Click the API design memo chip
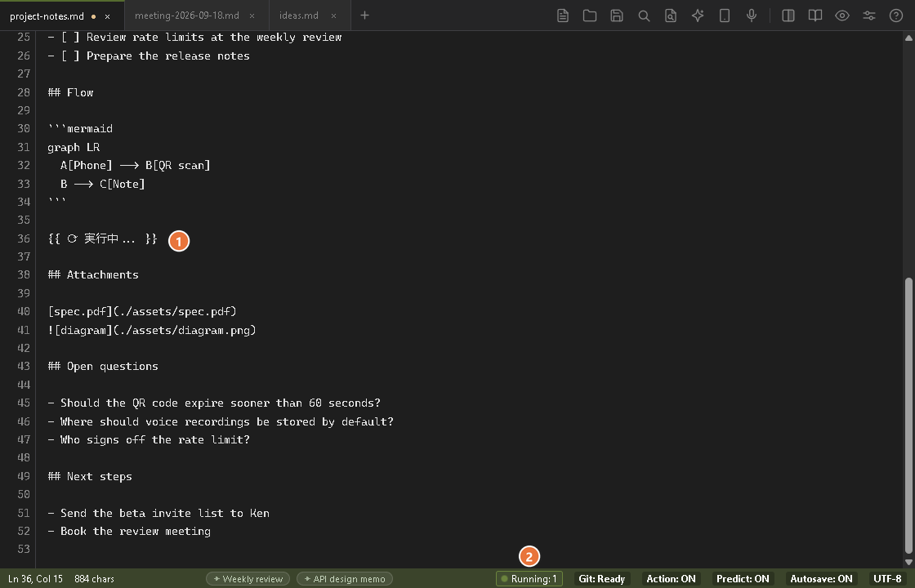 tap(344, 579)
